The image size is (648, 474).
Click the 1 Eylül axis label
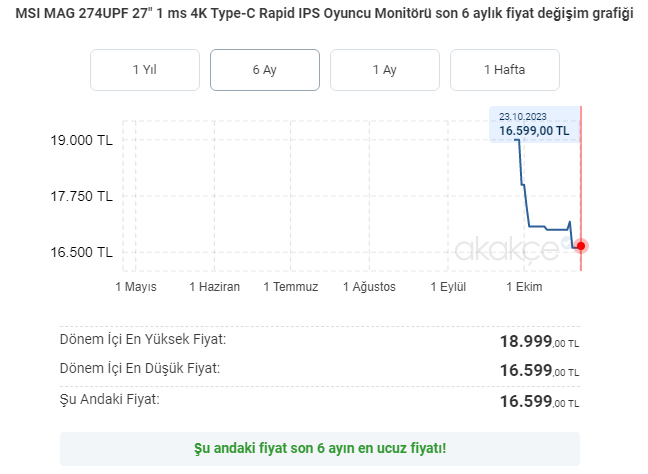pos(448,287)
